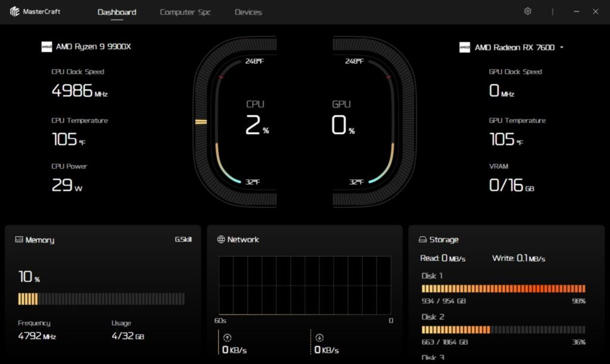610x364 pixels.
Task: Click the GPU Clock Speed 0 MHz value
Action: tap(502, 91)
